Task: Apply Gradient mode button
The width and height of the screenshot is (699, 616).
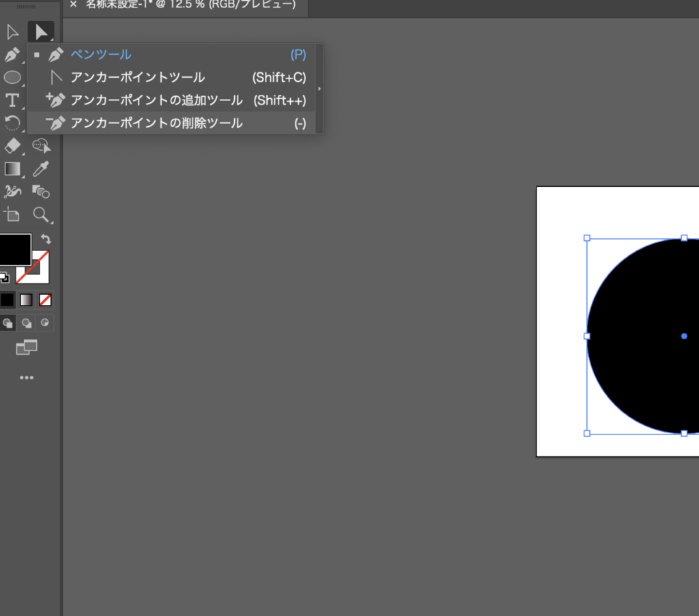Action: click(27, 299)
